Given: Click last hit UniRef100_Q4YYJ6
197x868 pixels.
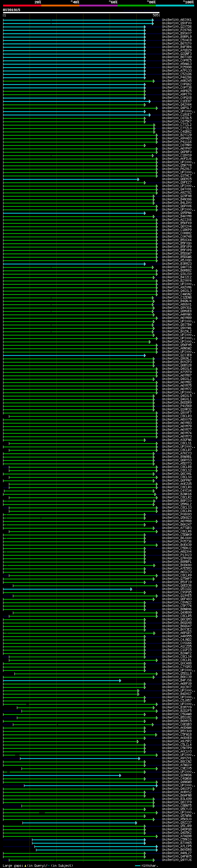Looking at the screenshot, I should coord(176,860).
